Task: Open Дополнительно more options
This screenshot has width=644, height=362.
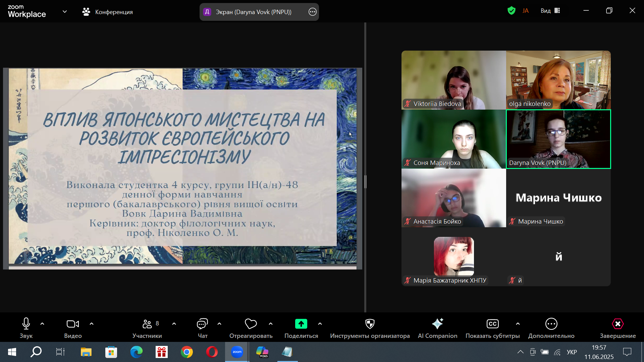Action: (551, 328)
